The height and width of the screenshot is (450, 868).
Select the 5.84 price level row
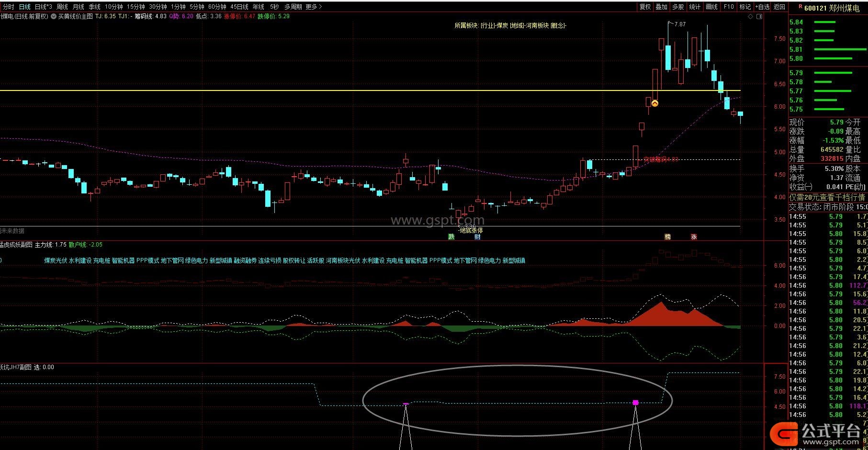(828, 22)
